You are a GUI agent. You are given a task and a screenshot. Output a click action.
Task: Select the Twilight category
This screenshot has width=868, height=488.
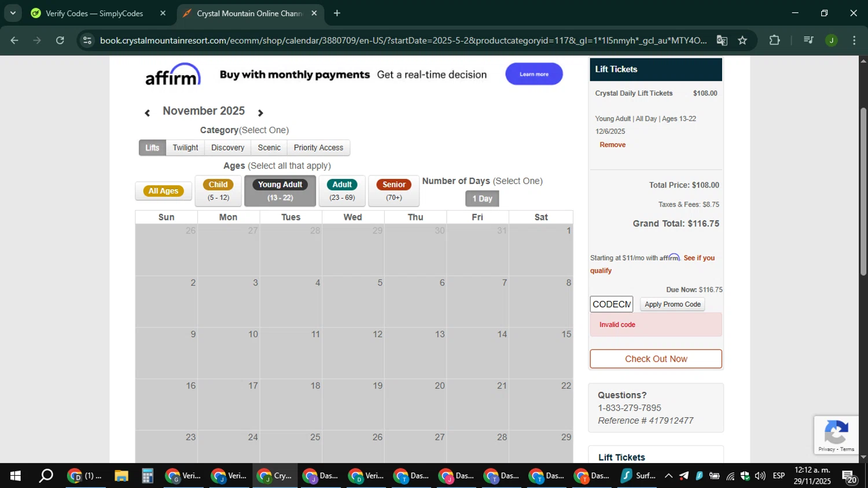[185, 148]
